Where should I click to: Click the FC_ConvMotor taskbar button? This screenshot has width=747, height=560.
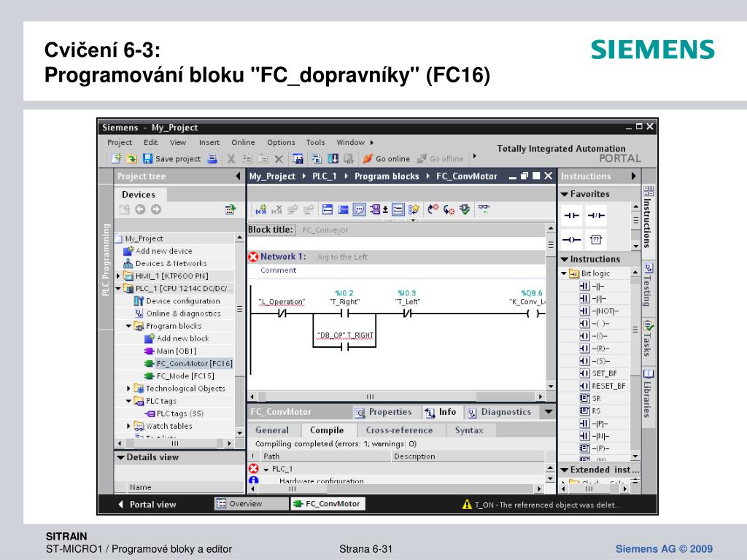pyautogui.click(x=328, y=504)
